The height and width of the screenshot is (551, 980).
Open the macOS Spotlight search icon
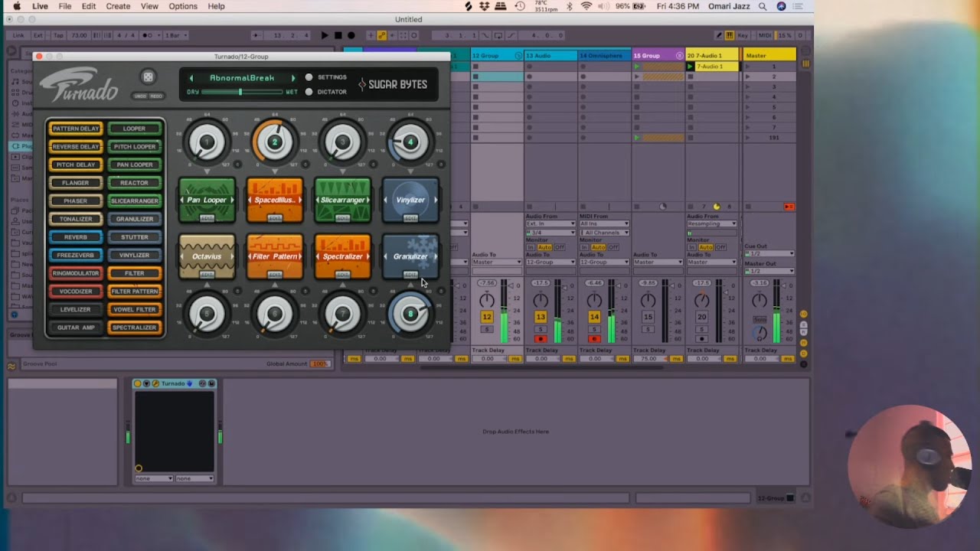[x=763, y=6]
